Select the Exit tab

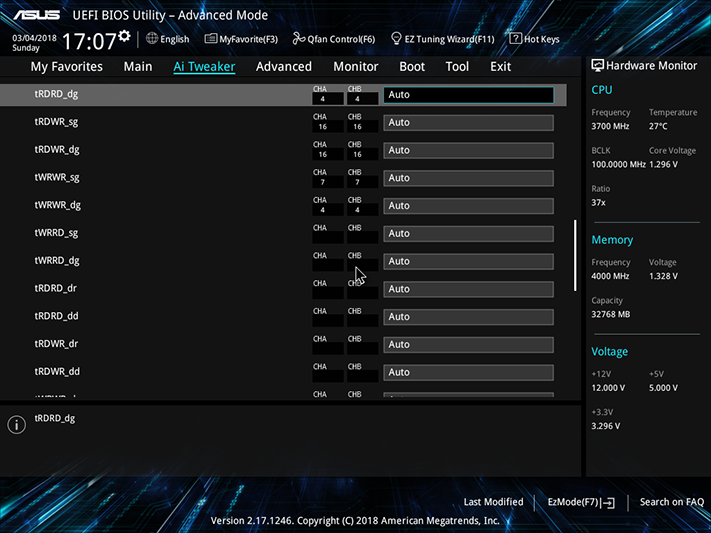coord(501,67)
